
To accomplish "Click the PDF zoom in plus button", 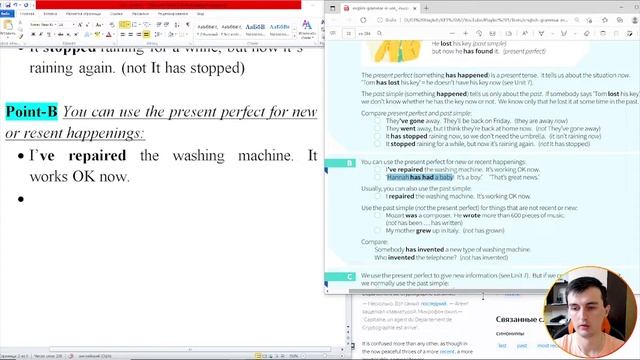I will click(465, 33).
